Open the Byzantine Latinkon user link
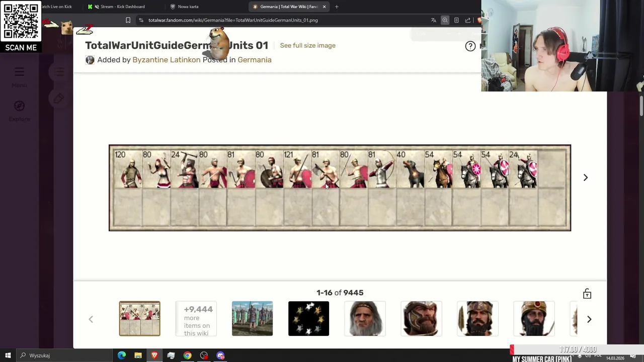This screenshot has width=644, height=362. point(166,60)
